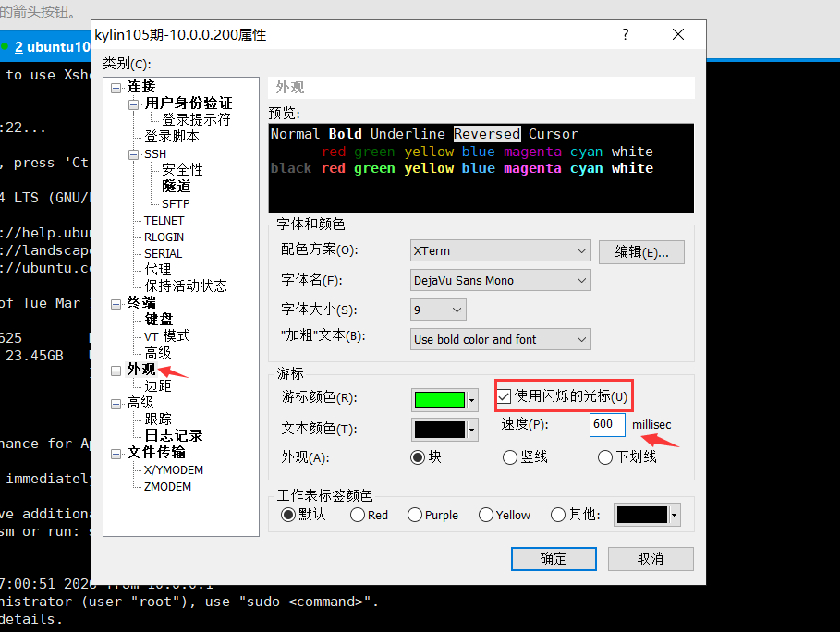
Task: Open the 字体名 DejaVu Sans Mono dropdown
Action: point(500,280)
